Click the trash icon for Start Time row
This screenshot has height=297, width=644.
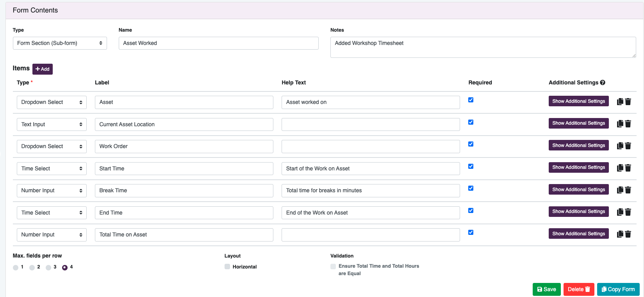(628, 168)
